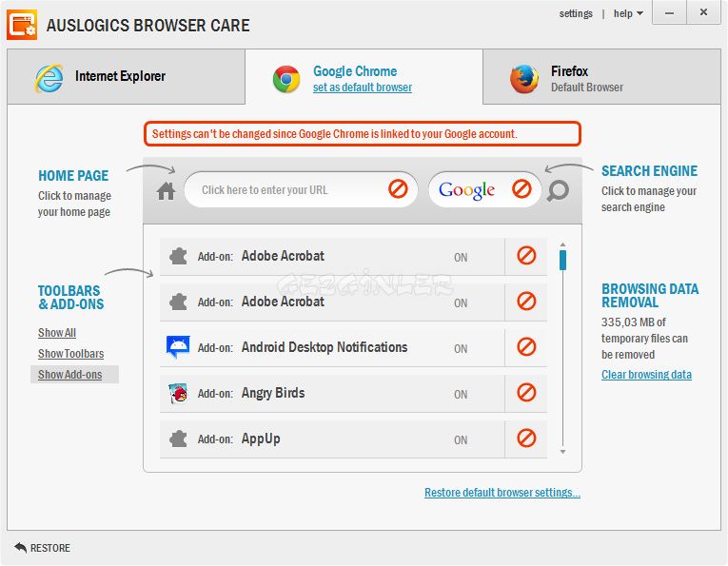Click puzzle icon of first Adobe Acrobat

point(178,256)
